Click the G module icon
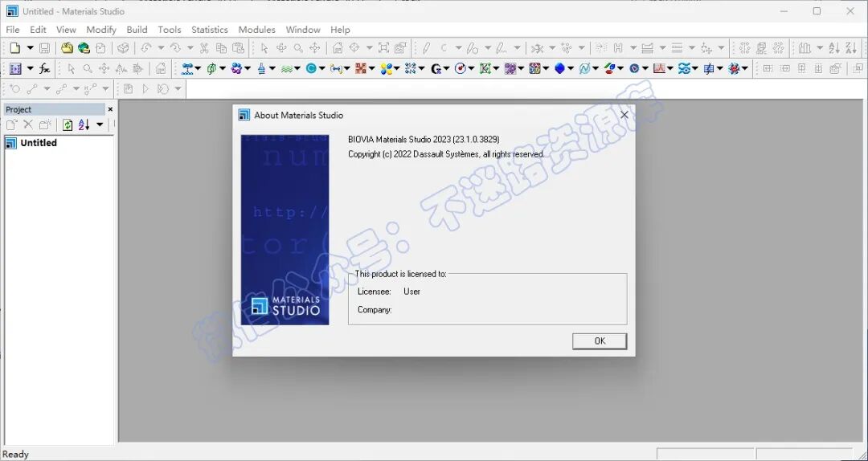The width and height of the screenshot is (868, 461). coord(435,68)
